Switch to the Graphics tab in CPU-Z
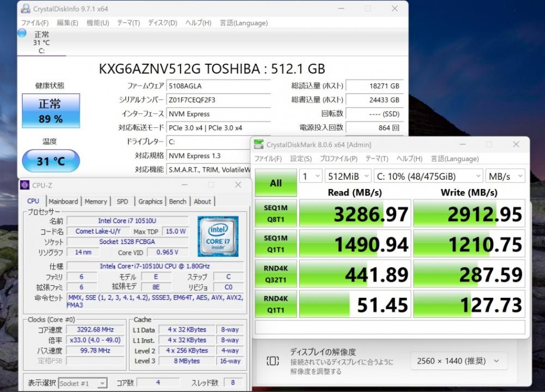The width and height of the screenshot is (545, 392). tap(150, 201)
